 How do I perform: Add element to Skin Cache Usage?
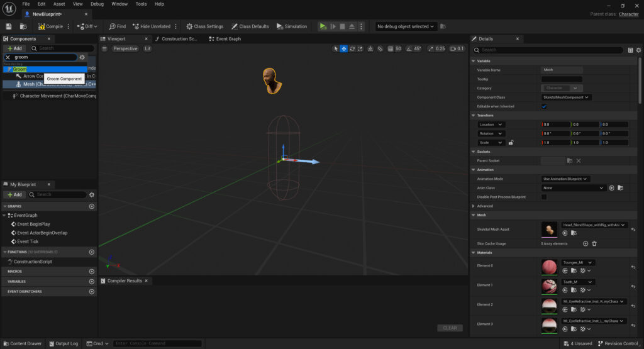[x=586, y=243]
